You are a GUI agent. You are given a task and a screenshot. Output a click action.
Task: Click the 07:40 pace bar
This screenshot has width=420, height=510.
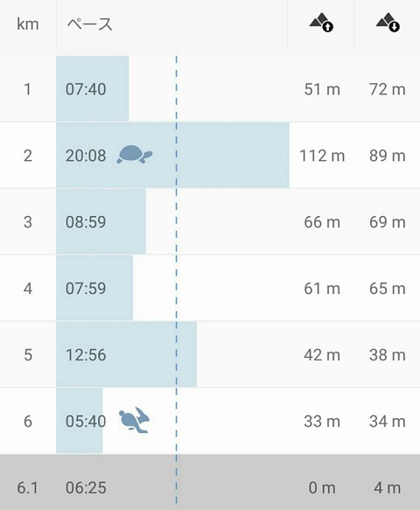[x=93, y=88]
